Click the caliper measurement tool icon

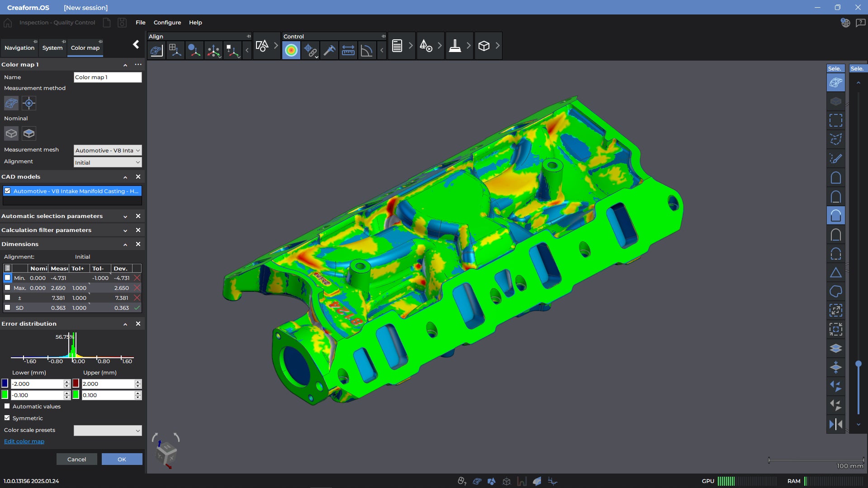tap(330, 50)
